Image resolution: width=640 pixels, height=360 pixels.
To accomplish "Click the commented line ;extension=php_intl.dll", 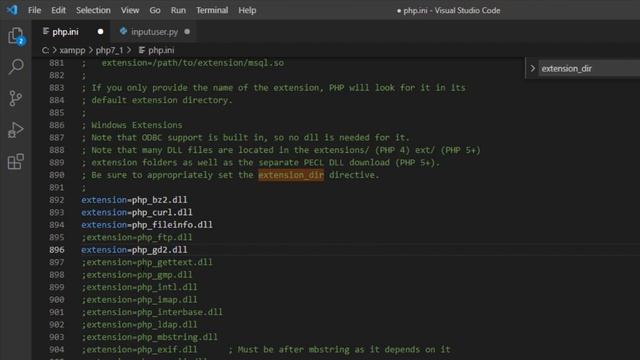I will [139, 287].
